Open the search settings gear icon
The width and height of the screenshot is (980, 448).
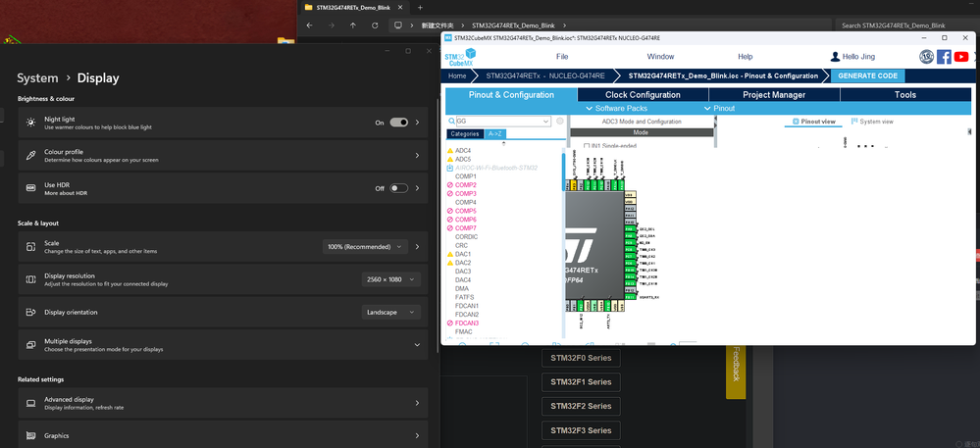(x=560, y=122)
